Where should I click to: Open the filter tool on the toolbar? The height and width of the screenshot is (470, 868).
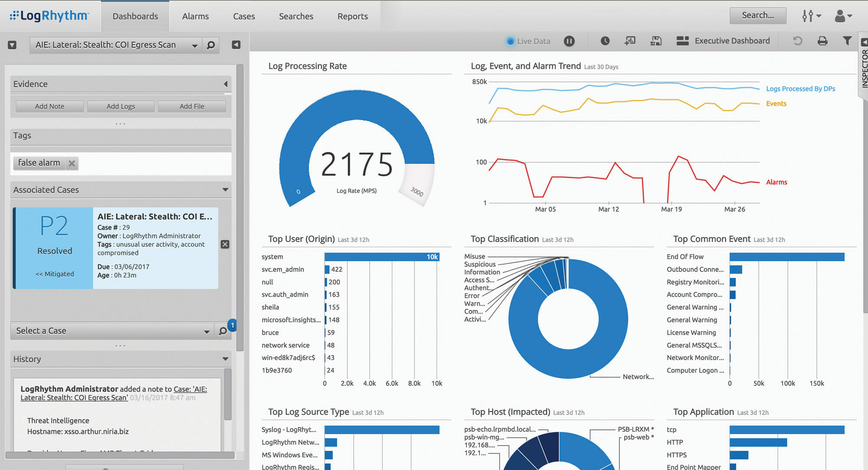847,40
